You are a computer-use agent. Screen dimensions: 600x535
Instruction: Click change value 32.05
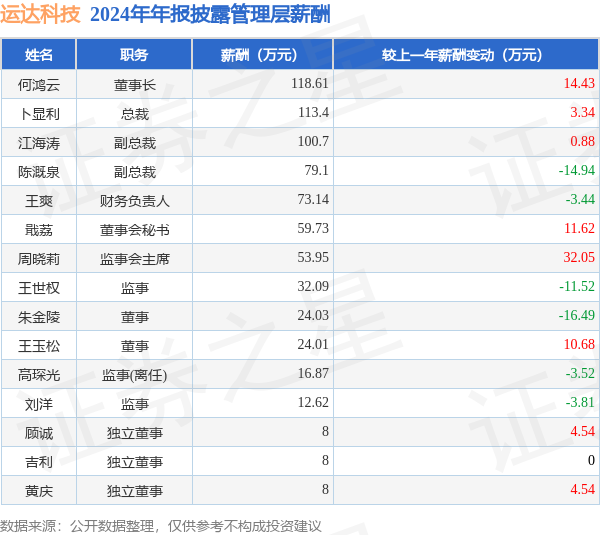579,257
